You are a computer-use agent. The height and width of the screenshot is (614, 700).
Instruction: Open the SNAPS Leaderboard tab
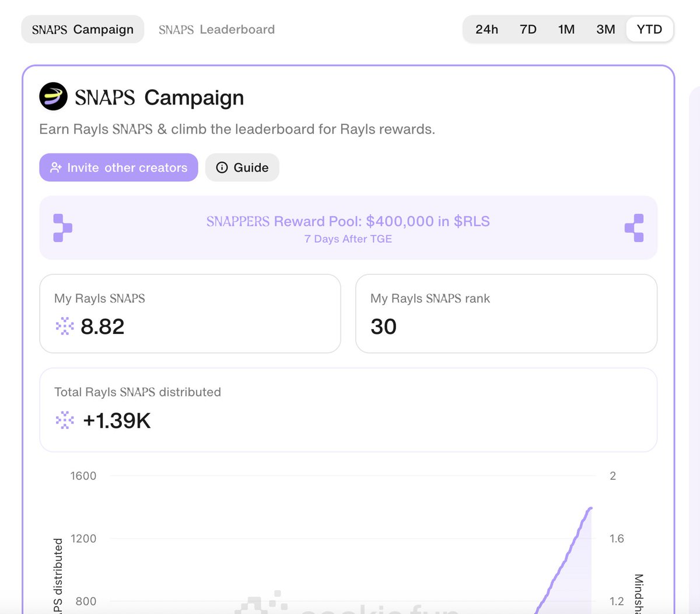tap(216, 29)
